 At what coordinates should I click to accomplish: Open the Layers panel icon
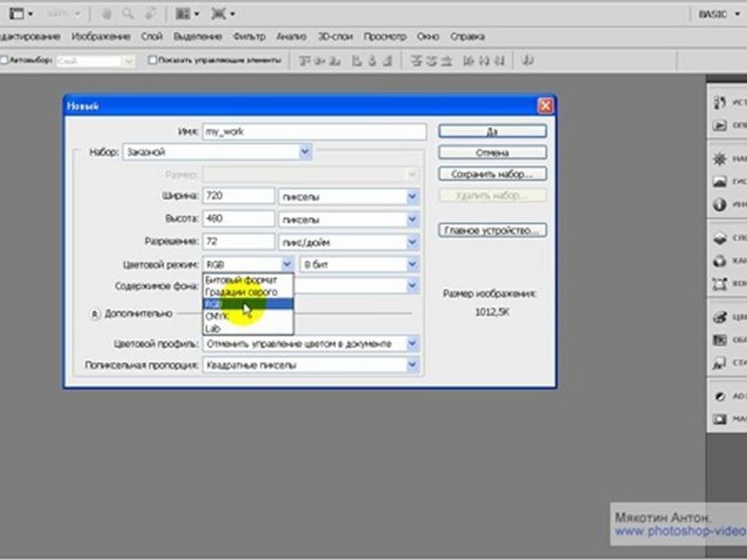point(720,239)
